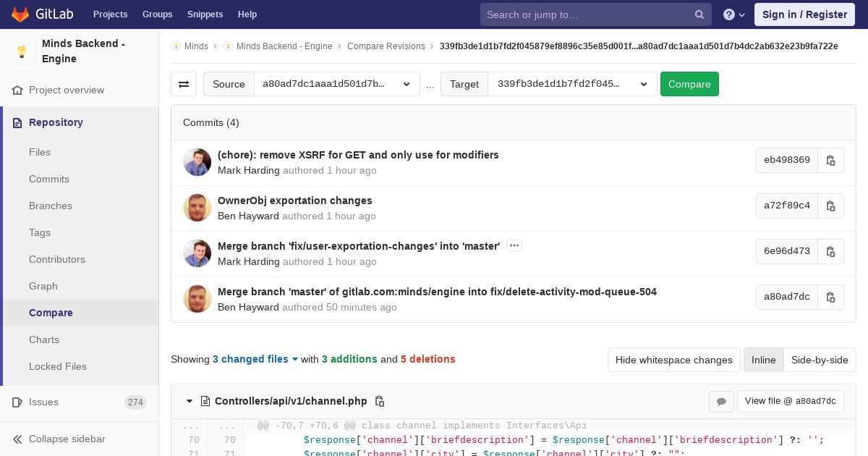
Task: Open the Target revision dropdown
Action: click(x=572, y=84)
